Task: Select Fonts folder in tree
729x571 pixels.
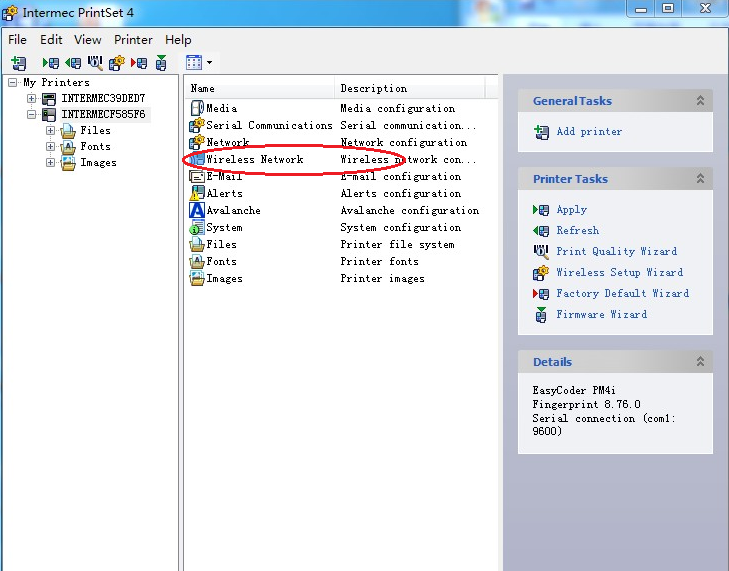Action: 95,146
